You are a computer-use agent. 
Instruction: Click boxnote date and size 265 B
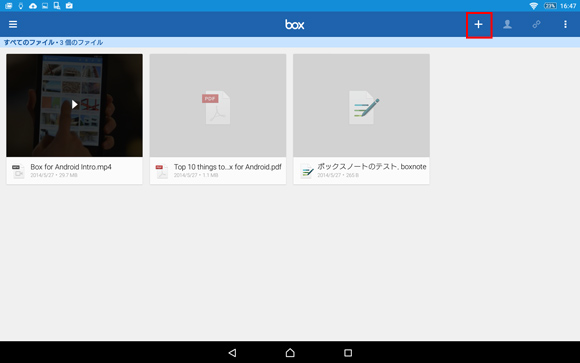coord(338,175)
